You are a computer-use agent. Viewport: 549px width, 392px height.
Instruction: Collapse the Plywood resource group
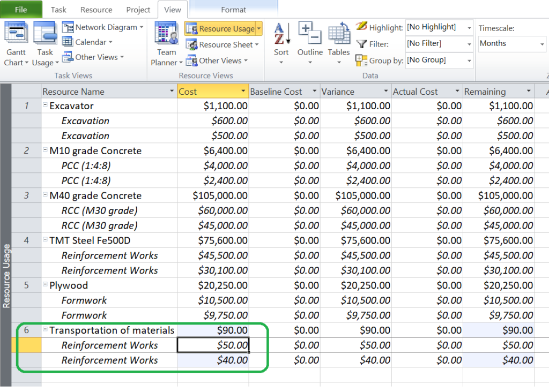(46, 285)
